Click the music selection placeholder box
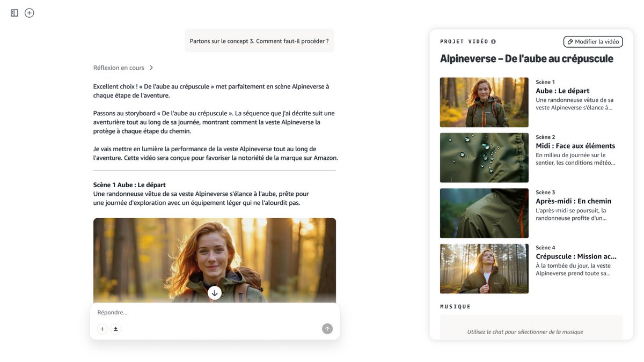644x362 pixels. [525, 328]
